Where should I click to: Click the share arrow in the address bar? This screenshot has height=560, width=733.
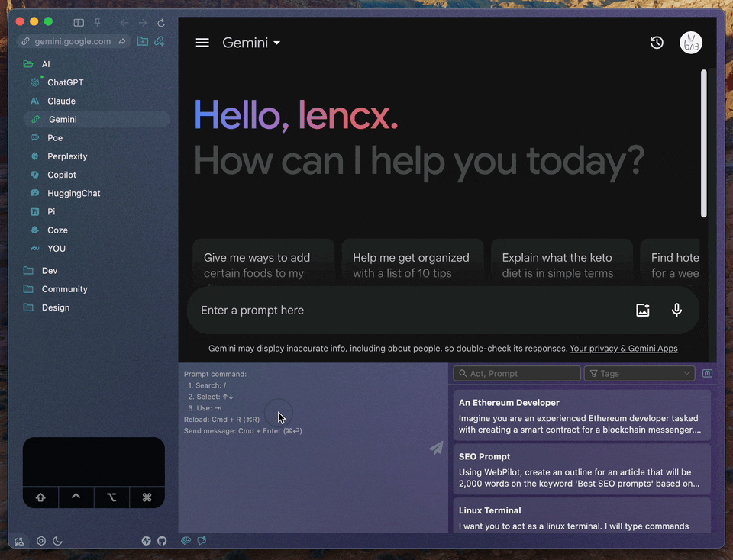coord(122,41)
